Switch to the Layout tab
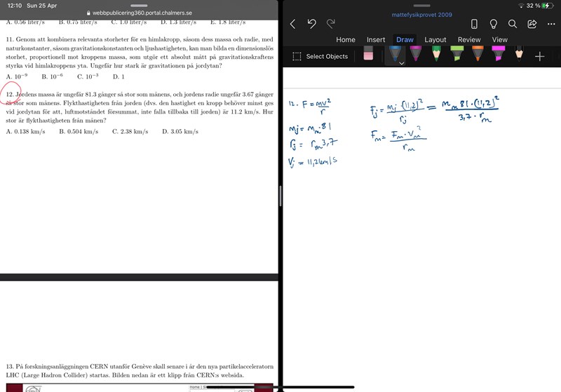This screenshot has height=392, width=561. coord(435,40)
